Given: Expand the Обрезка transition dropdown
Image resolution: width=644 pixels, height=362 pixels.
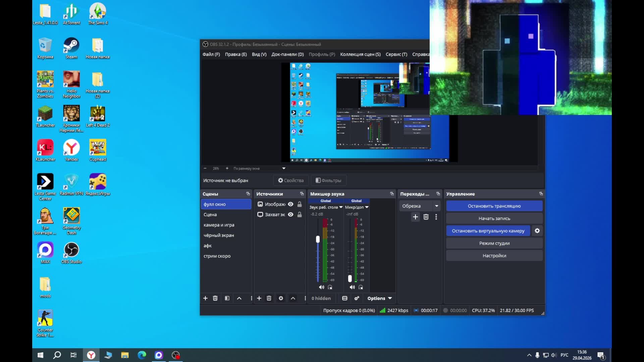Looking at the screenshot, I should point(436,206).
